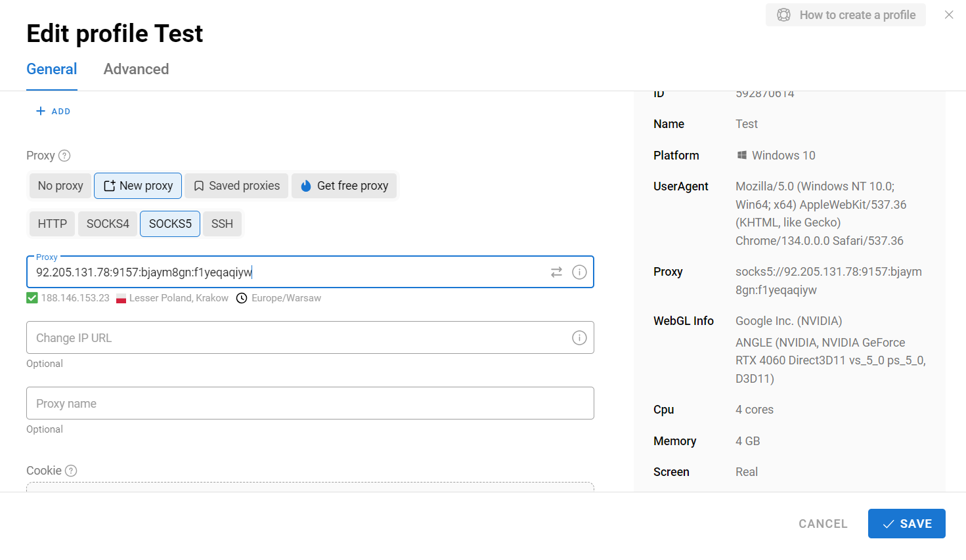Open the General tab

click(x=52, y=69)
